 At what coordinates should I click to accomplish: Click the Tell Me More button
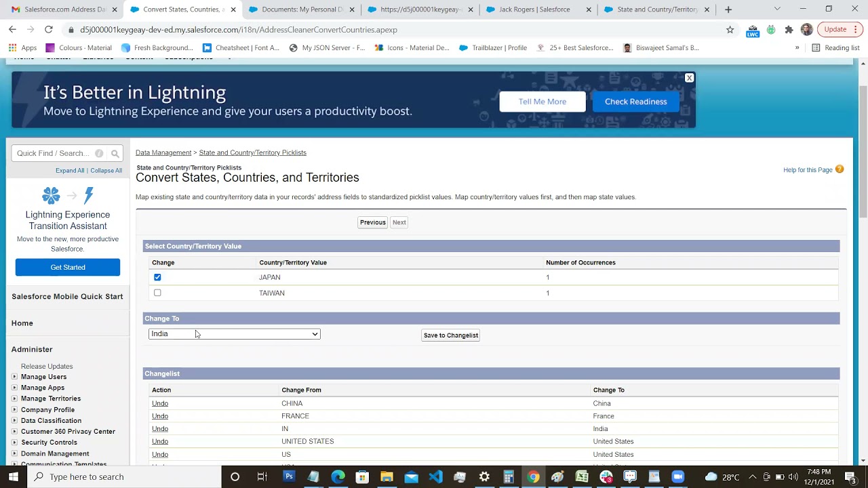tap(542, 102)
